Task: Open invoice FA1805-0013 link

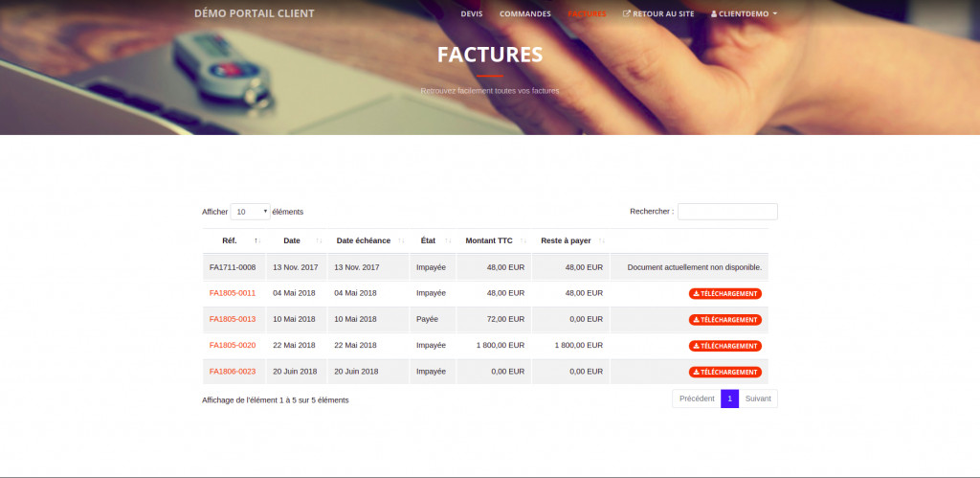Action: pyautogui.click(x=233, y=319)
